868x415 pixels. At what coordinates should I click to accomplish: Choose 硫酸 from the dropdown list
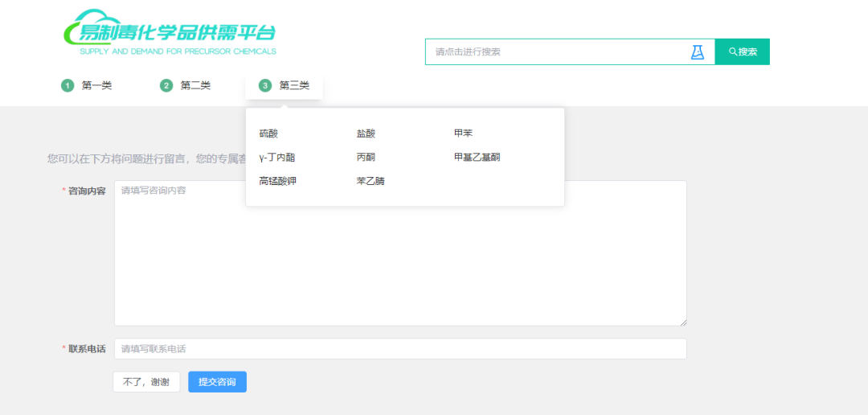[x=268, y=134]
